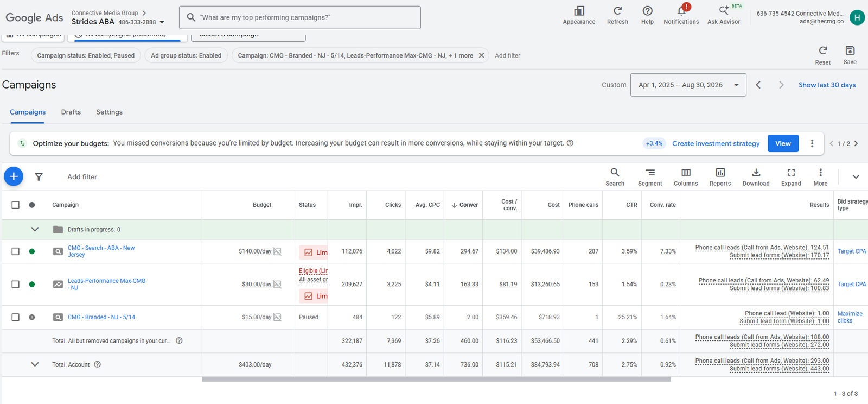
Task: Collapse the chart chevron beside More
Action: pos(856,177)
